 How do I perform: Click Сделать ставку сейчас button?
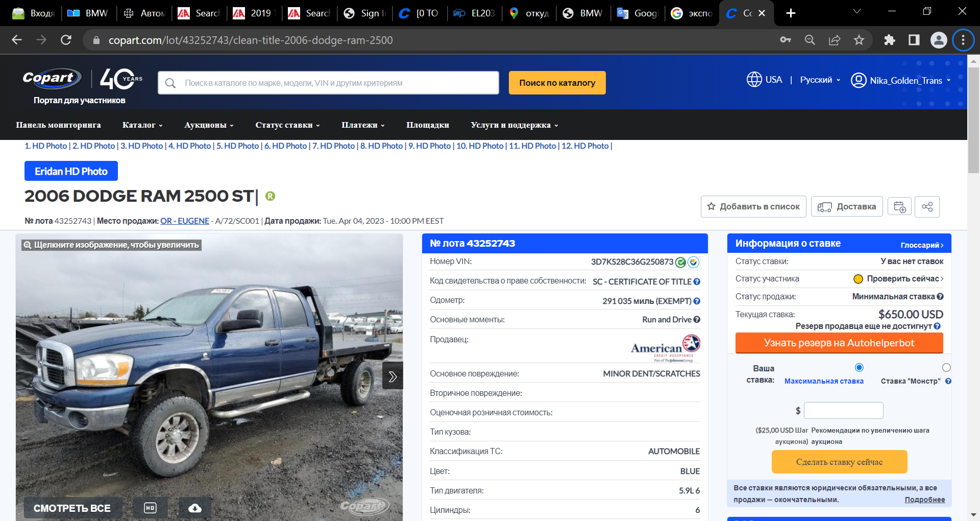[x=839, y=462]
